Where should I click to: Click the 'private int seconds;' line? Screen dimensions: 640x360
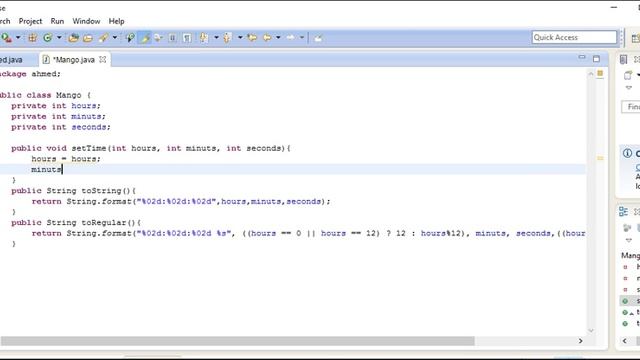point(61,127)
